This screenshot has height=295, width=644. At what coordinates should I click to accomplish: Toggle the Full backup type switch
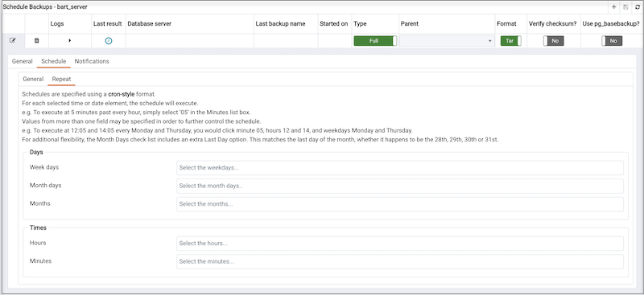[x=375, y=41]
